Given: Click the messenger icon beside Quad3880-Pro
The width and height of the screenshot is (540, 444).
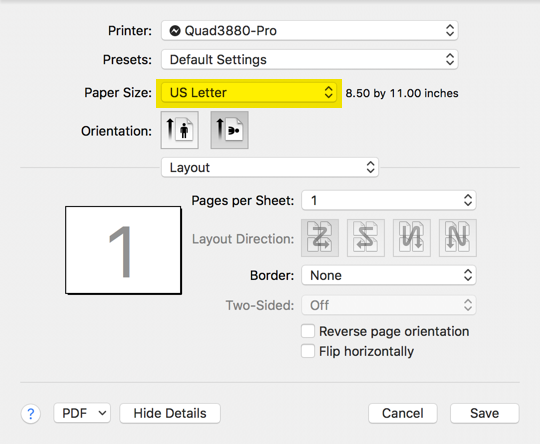Looking at the screenshot, I should (x=175, y=31).
